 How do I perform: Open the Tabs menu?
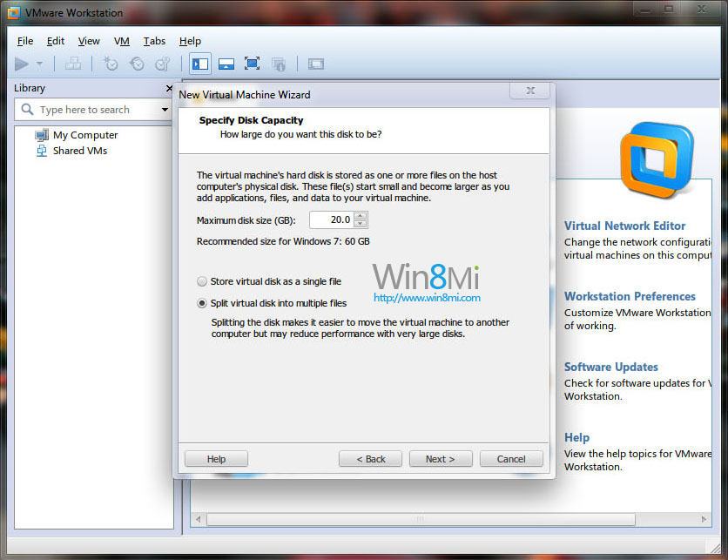click(154, 41)
